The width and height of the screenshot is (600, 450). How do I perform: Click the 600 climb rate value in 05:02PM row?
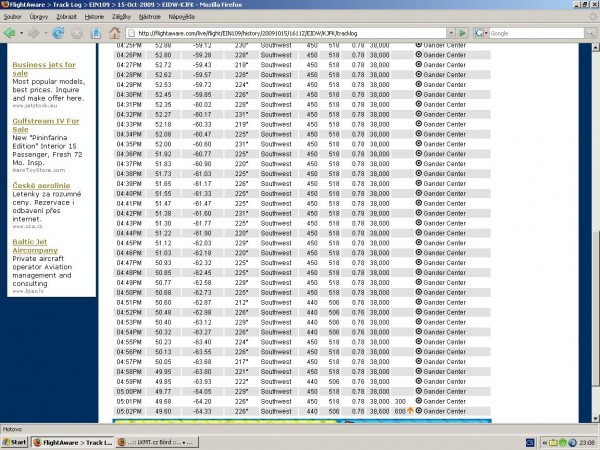click(400, 411)
